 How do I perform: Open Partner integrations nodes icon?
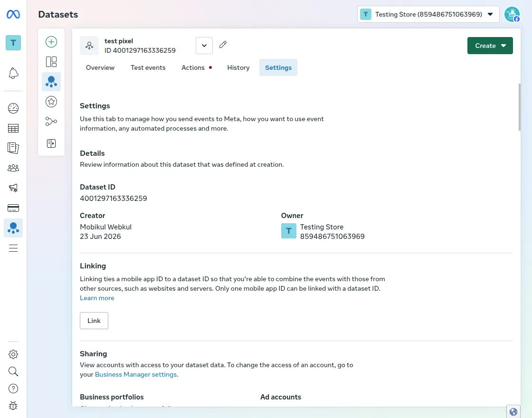click(51, 122)
